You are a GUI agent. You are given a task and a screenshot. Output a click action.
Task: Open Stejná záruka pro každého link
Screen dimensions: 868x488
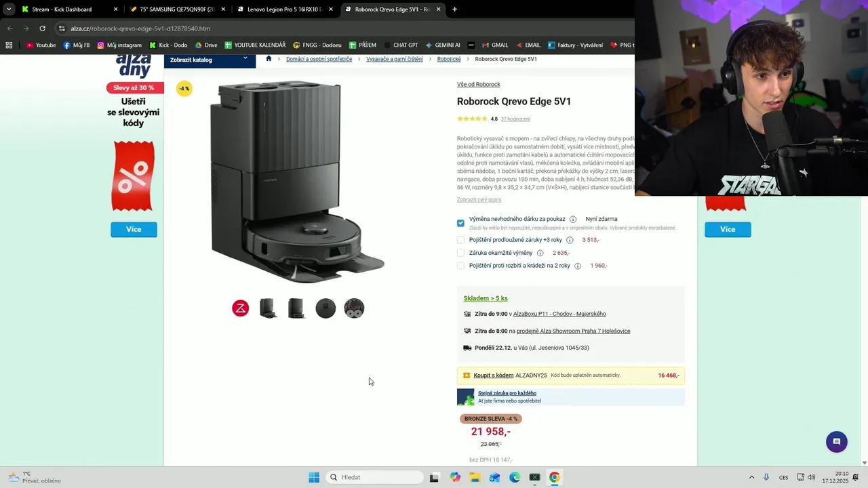(507, 393)
